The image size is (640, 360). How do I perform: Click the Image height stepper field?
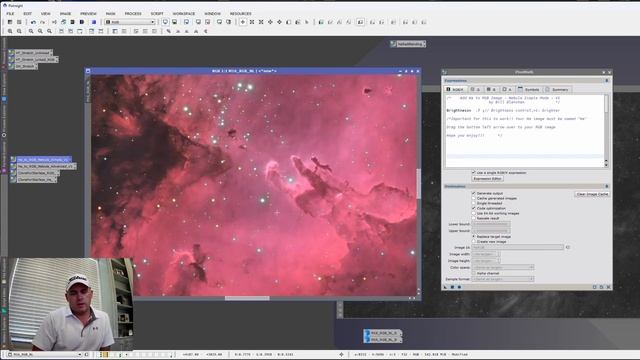tap(486, 260)
